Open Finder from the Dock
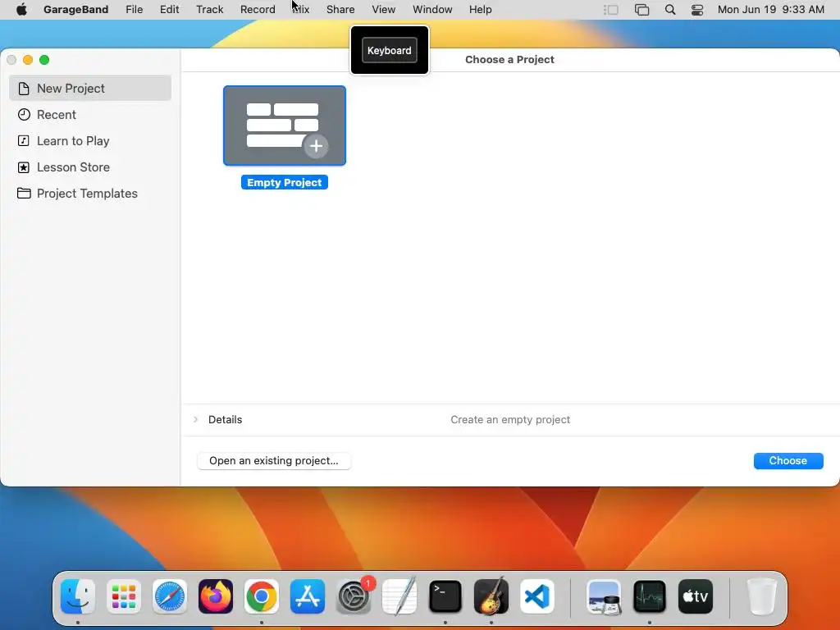The height and width of the screenshot is (630, 840). point(78,596)
